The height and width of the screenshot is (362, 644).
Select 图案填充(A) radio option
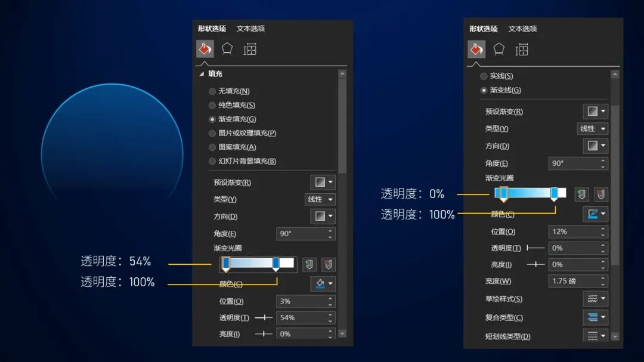click(x=212, y=147)
